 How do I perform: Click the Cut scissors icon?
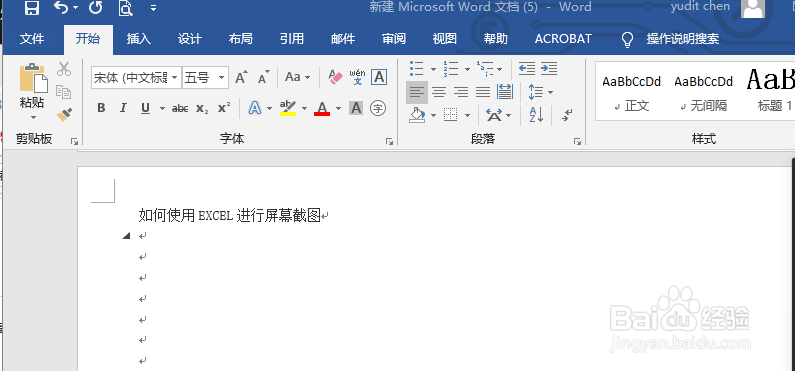[63, 69]
